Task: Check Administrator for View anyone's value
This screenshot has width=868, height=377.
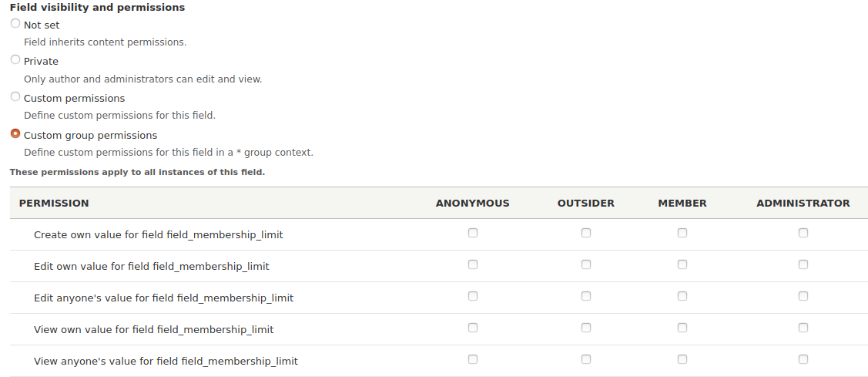Action: pos(803,359)
